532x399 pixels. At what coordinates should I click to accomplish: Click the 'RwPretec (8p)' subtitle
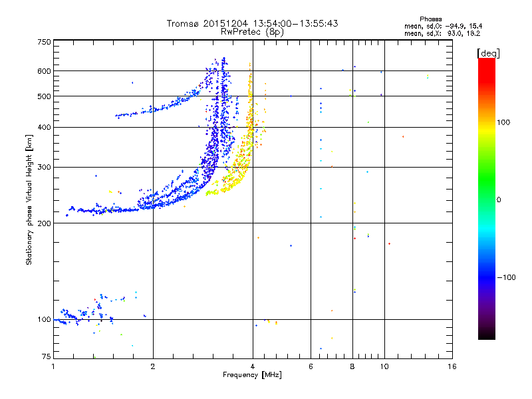coord(252,32)
